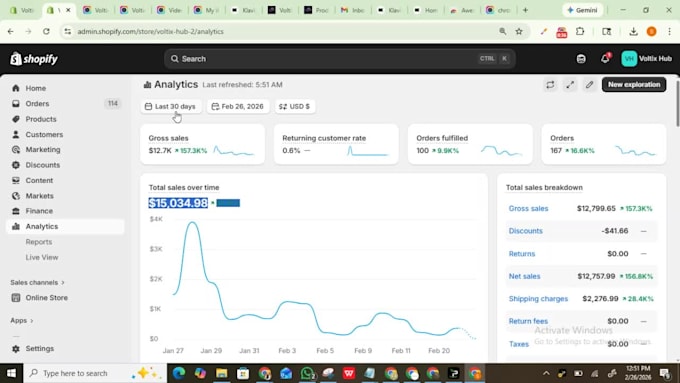Open Taxes in breakdown list

tap(519, 344)
